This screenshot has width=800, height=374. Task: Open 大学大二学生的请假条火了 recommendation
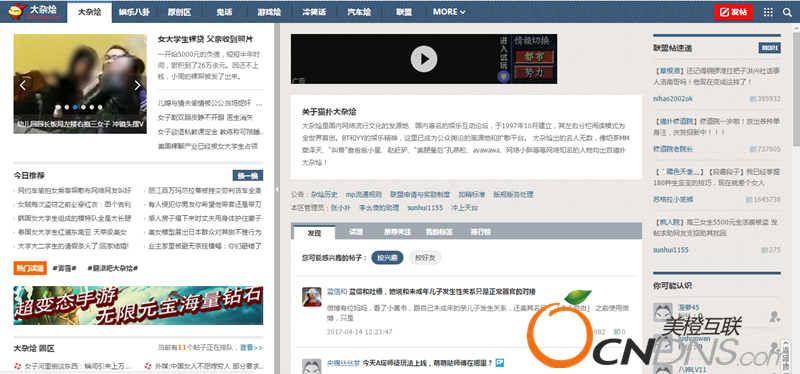pyautogui.click(x=73, y=246)
